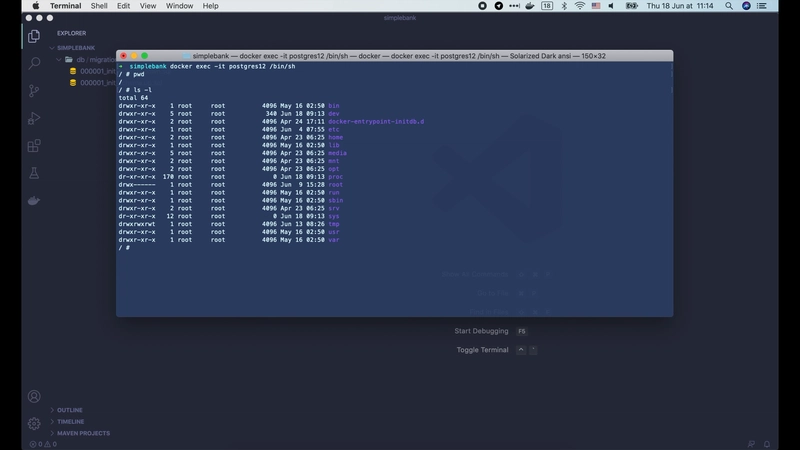800x450 pixels.
Task: Open Spotlight search in menu bar
Action: 729,6
